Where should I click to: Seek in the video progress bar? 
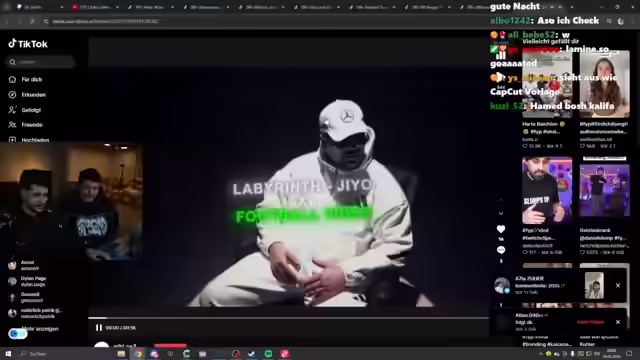point(288,318)
